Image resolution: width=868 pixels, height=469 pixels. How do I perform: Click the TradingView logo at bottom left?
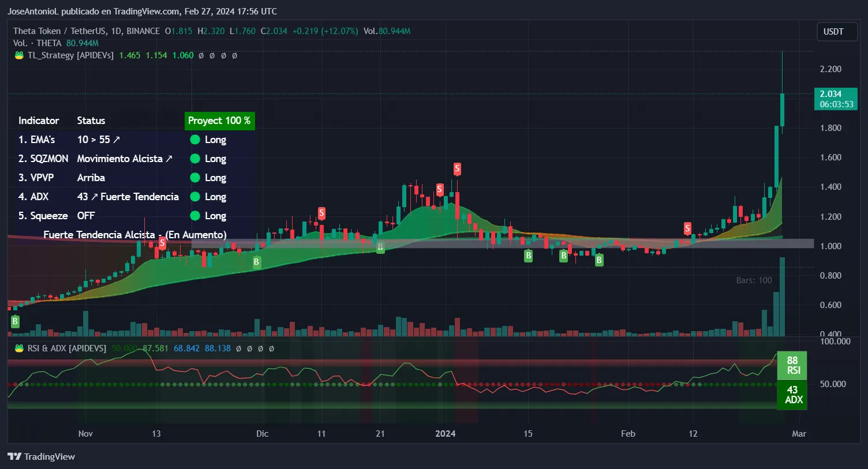click(x=41, y=456)
